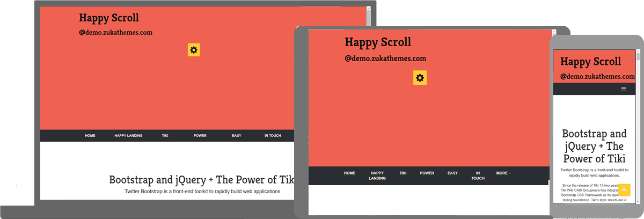Select HOME in the tablet navigation bar

tap(349, 173)
